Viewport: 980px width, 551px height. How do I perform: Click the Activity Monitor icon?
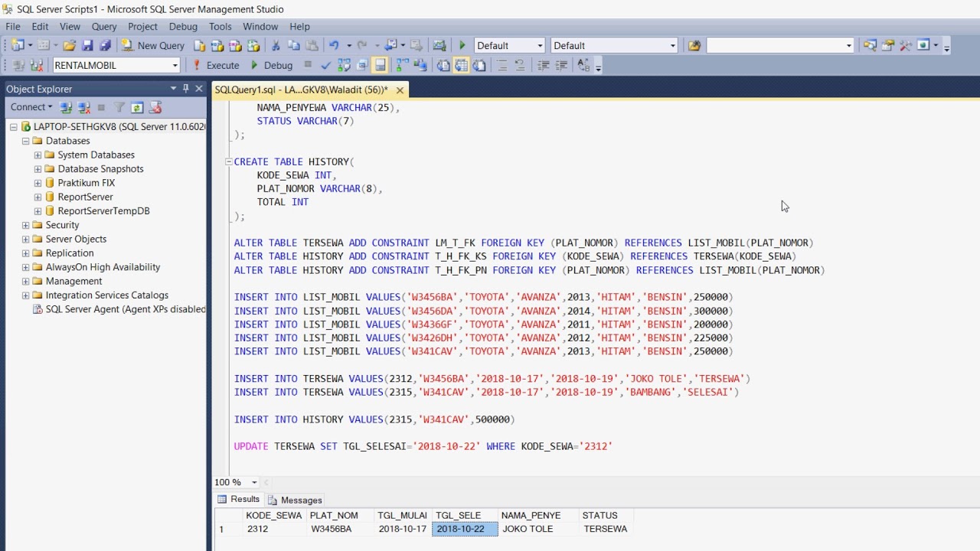(439, 46)
